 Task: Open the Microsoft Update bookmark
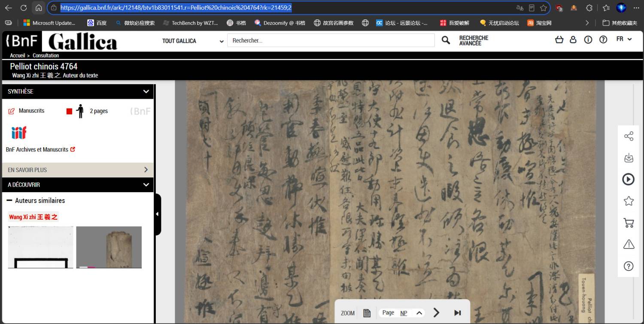pos(49,23)
